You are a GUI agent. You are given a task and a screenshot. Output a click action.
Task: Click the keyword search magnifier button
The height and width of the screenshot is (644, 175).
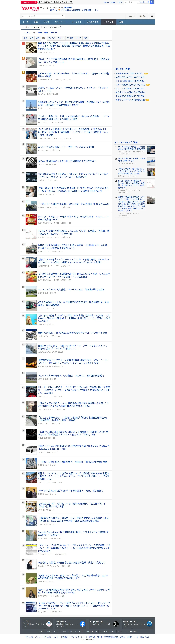coord(62,16)
